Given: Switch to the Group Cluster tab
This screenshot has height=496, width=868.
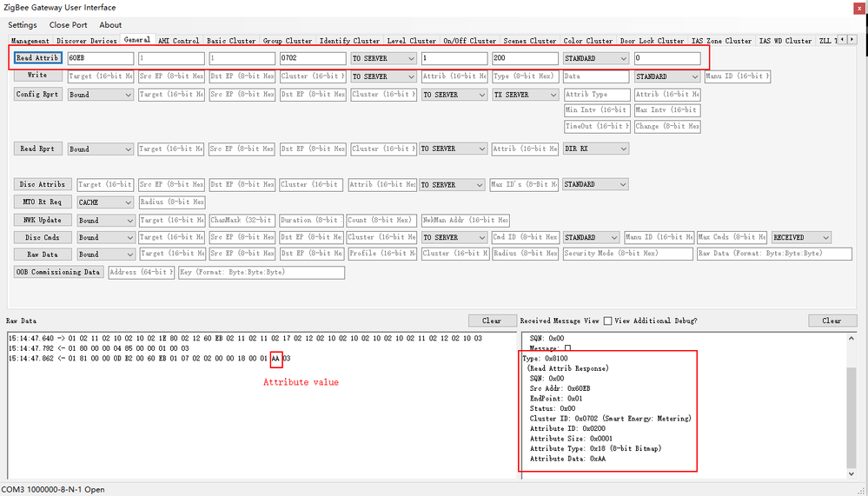Looking at the screenshot, I should click(x=288, y=41).
